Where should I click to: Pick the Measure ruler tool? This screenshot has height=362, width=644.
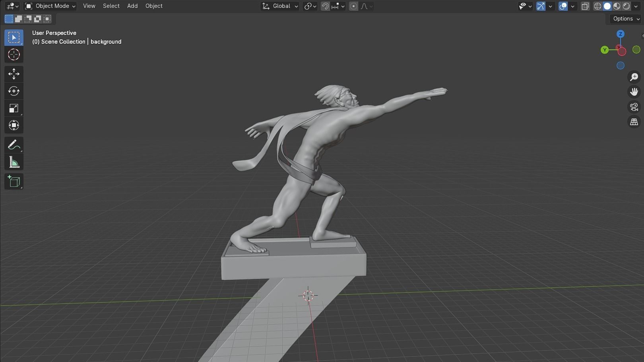click(x=14, y=162)
